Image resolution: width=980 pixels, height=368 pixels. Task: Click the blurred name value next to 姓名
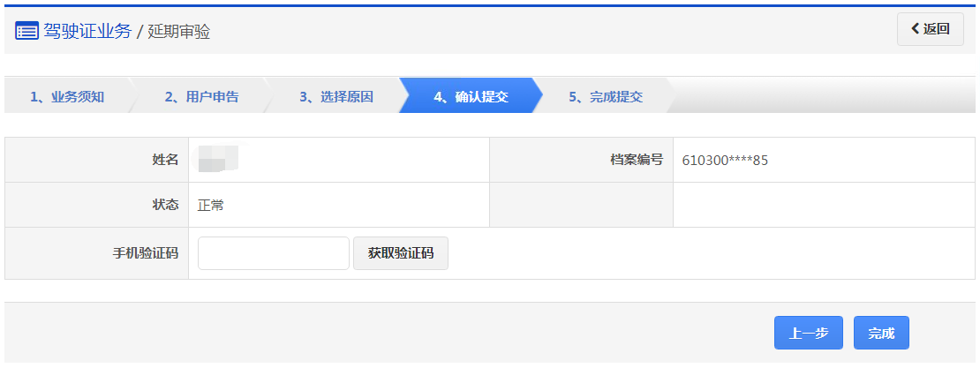point(217,159)
